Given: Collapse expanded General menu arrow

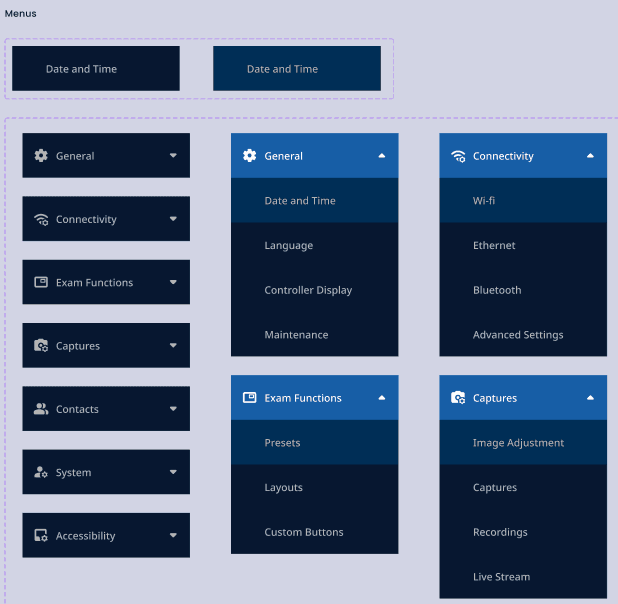Looking at the screenshot, I should (x=382, y=156).
